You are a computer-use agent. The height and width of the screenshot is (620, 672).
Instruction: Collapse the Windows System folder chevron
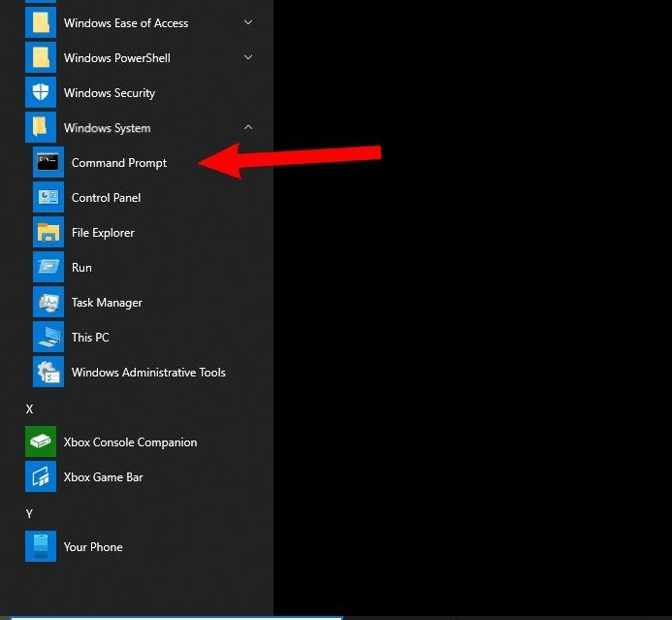248,127
